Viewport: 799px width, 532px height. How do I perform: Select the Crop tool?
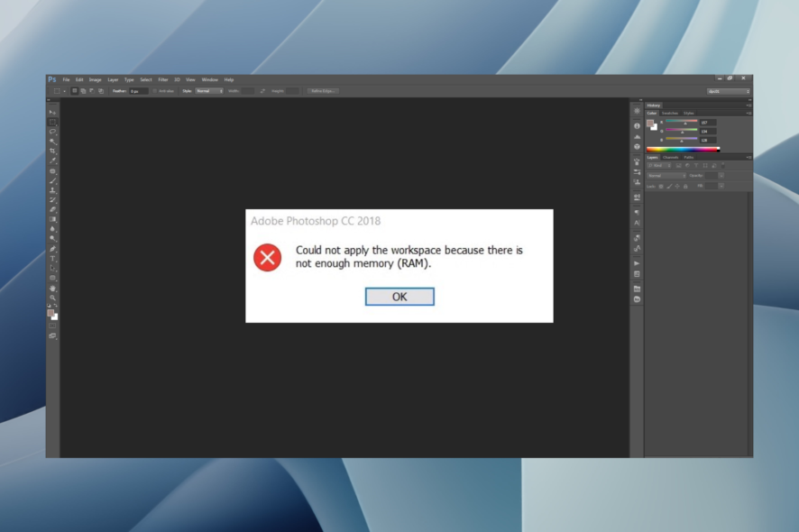click(52, 151)
